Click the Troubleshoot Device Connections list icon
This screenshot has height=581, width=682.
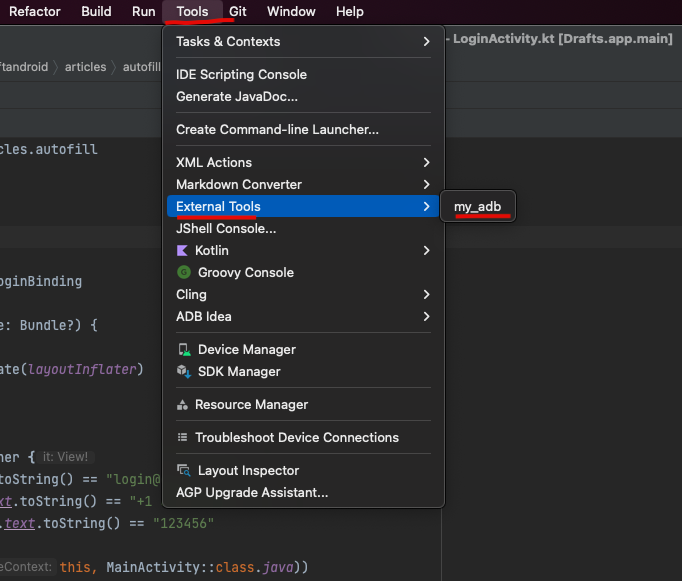(182, 437)
